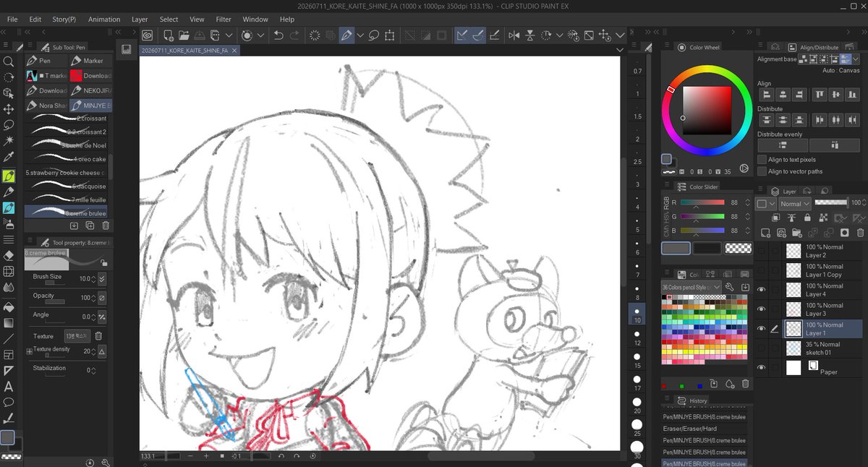Select the Text tool

click(x=9, y=386)
